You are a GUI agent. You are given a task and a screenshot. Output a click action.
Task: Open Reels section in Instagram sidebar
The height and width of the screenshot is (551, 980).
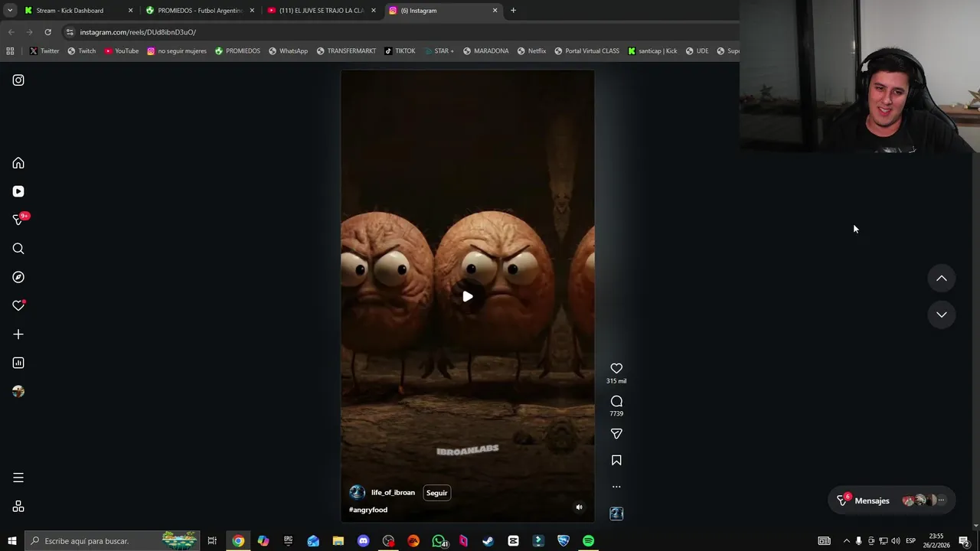coord(18,191)
